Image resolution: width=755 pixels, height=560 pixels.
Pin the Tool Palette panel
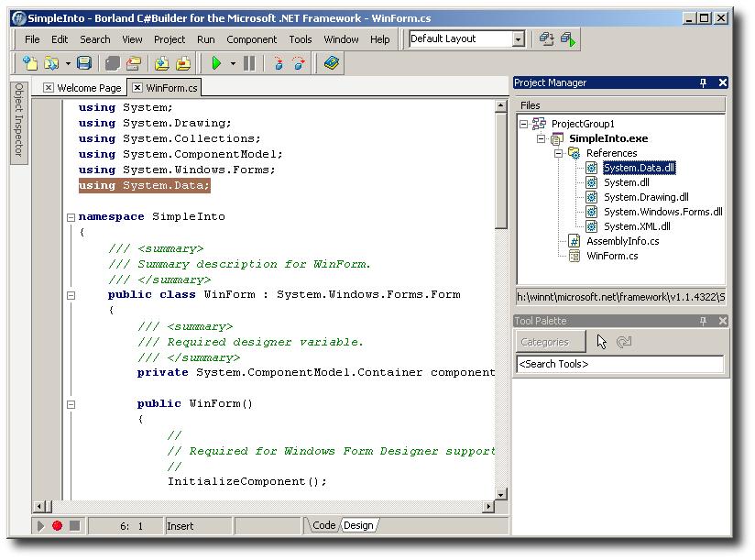(704, 321)
